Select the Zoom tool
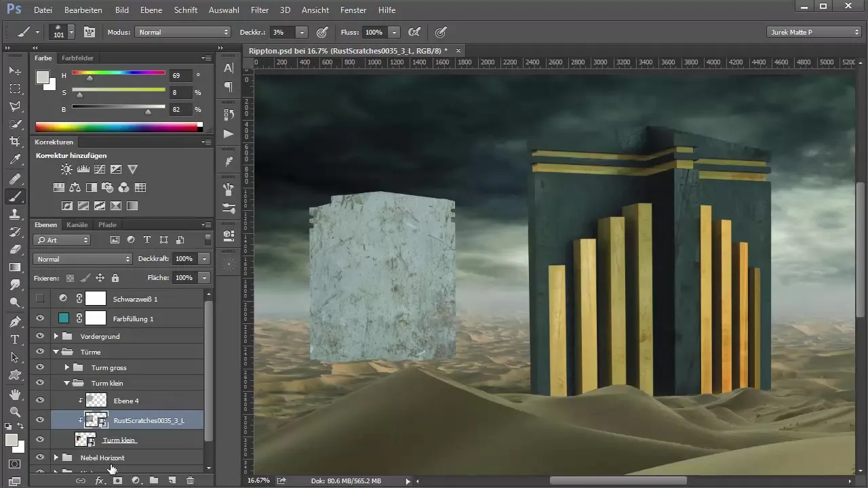 pos(15,411)
